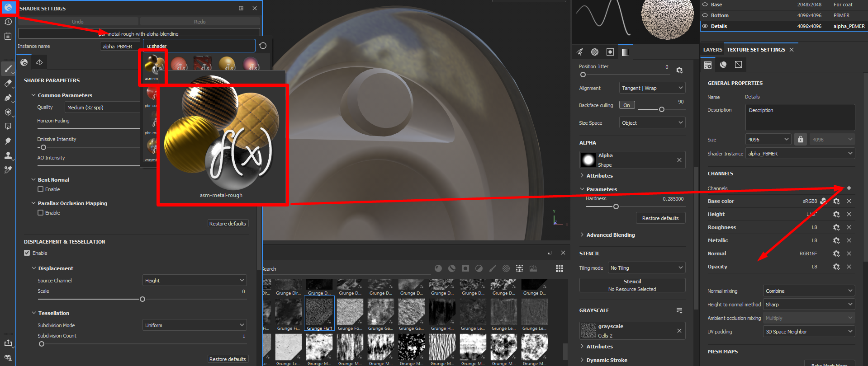The width and height of the screenshot is (868, 366).
Task: Click the shader search input field
Action: (199, 46)
